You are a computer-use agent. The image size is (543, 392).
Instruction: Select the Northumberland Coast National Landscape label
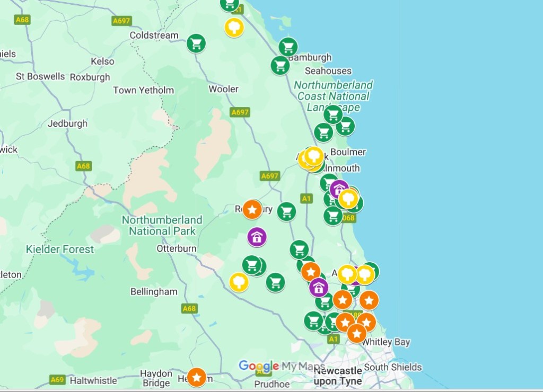tap(334, 96)
